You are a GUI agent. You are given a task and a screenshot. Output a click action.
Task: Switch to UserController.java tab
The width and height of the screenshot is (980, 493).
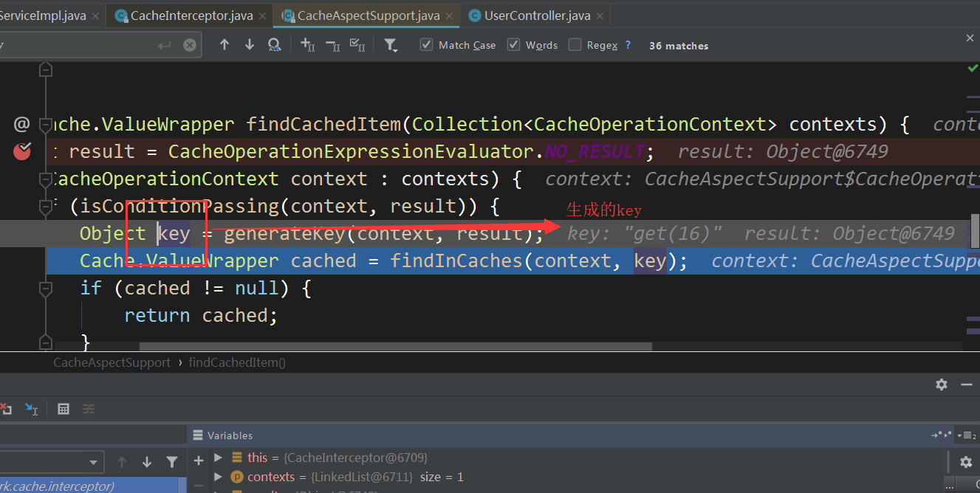coord(538,15)
